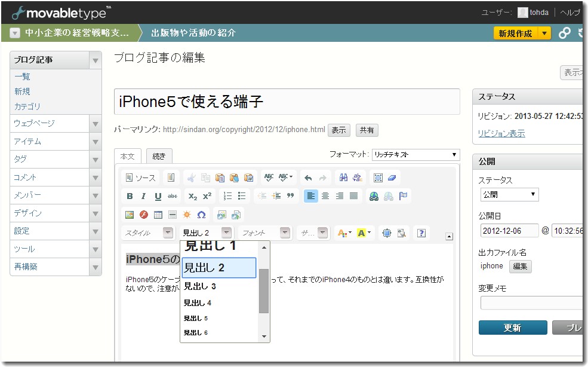Click the 更新 update button
This screenshot has height=367, width=588.
click(x=513, y=328)
